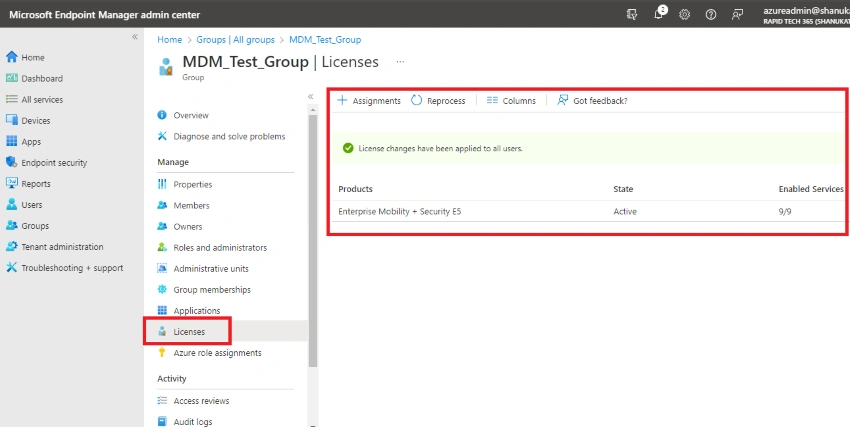Click the Applications grid icon

162,310
